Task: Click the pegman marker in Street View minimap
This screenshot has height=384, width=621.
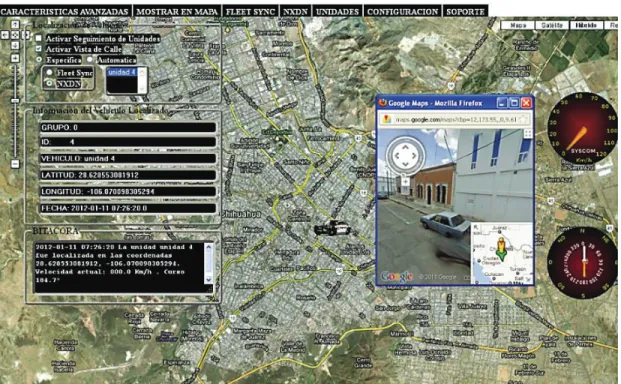Action: (x=501, y=248)
